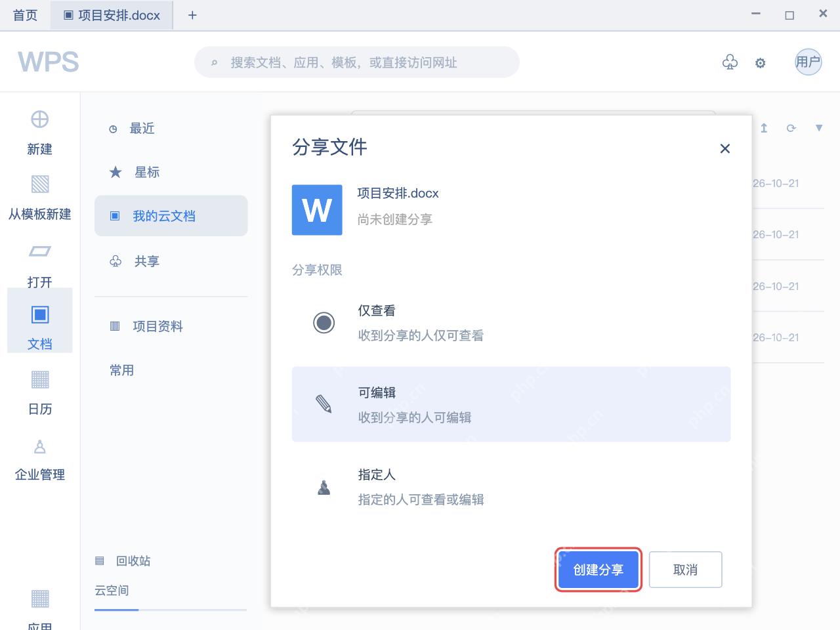Open the 日历 calendar icon

40,379
